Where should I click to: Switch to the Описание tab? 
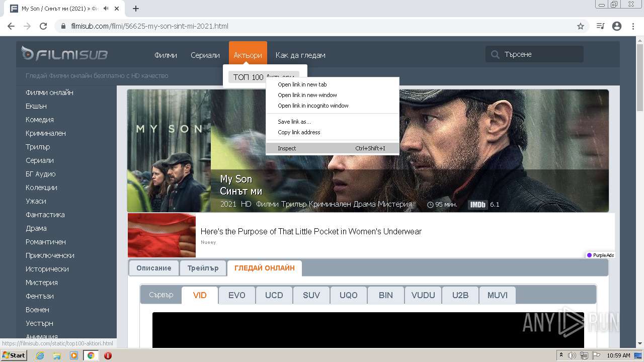coord(153,268)
